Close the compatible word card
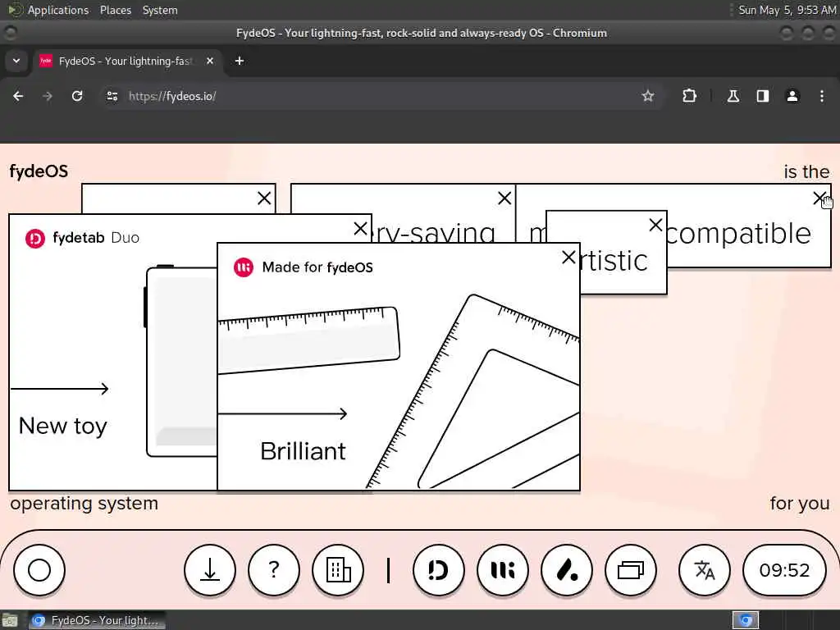 819,199
